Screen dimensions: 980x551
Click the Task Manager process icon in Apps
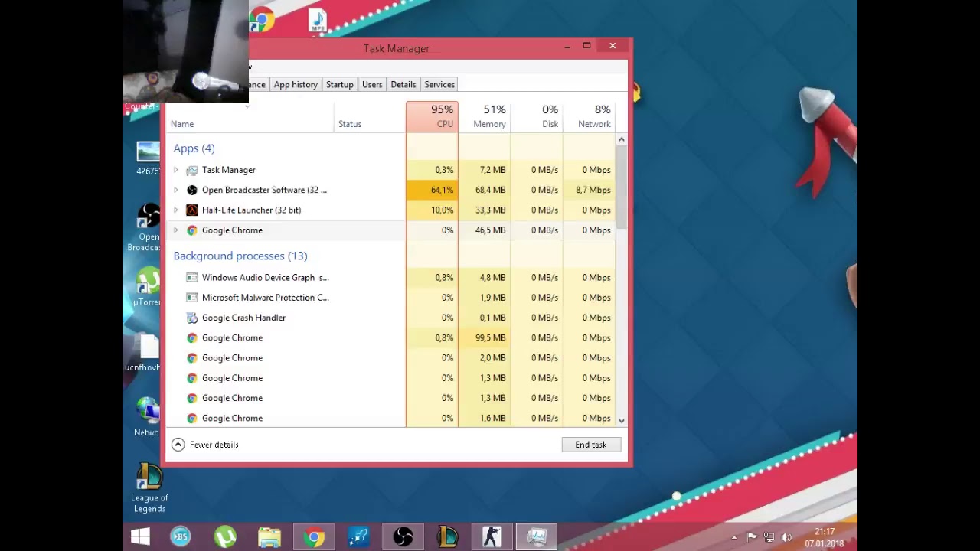[192, 170]
